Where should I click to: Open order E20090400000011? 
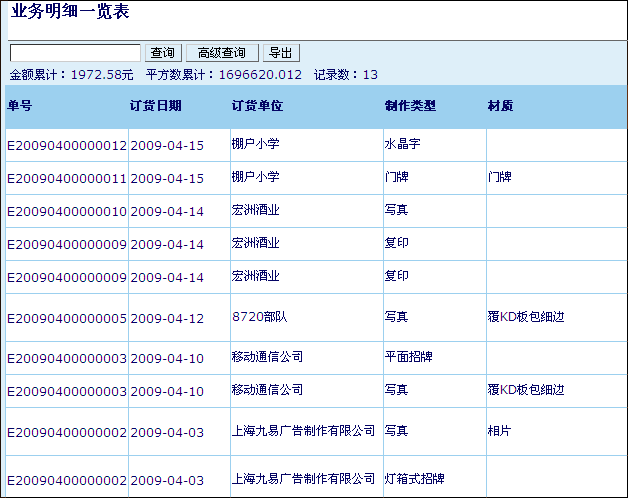[x=67, y=178]
